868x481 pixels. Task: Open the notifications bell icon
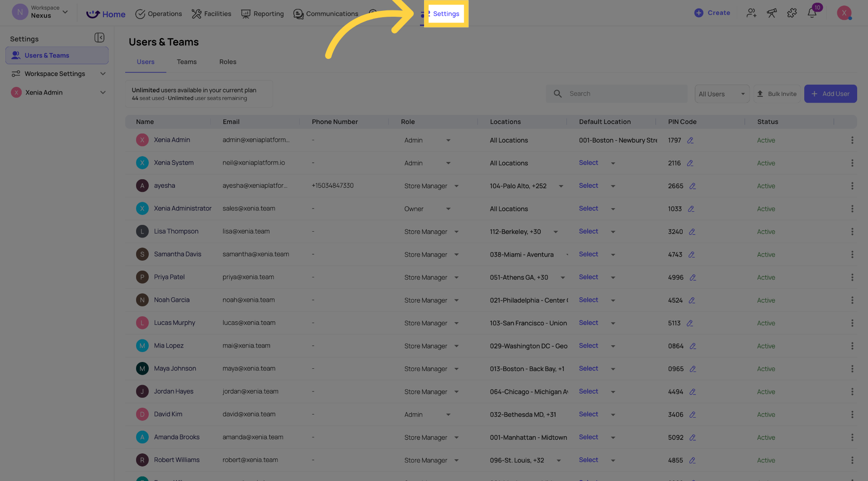tap(812, 13)
